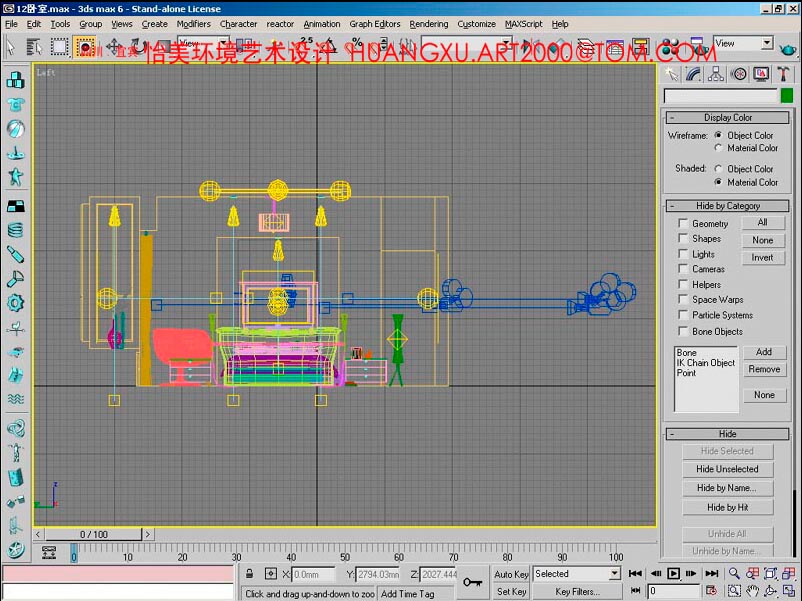The image size is (802, 601).
Task: Open the Time Configuration icon
Action: (x=711, y=591)
